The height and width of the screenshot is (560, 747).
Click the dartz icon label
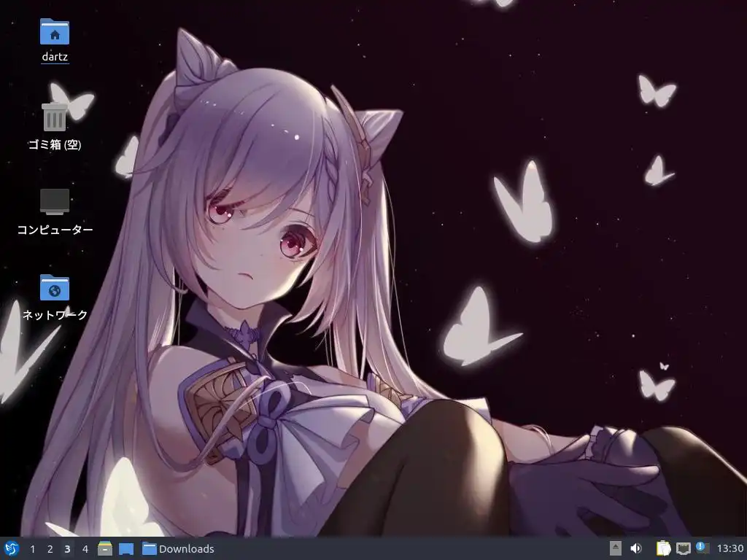(x=55, y=57)
